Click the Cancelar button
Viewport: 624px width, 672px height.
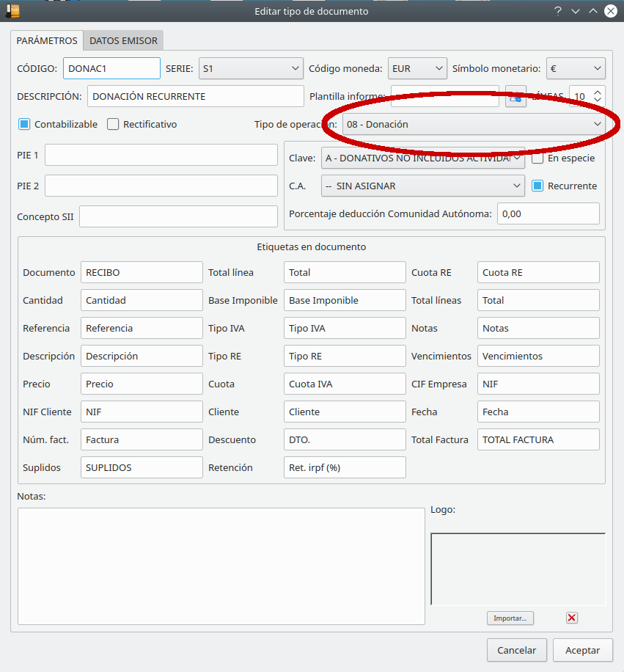click(516, 650)
